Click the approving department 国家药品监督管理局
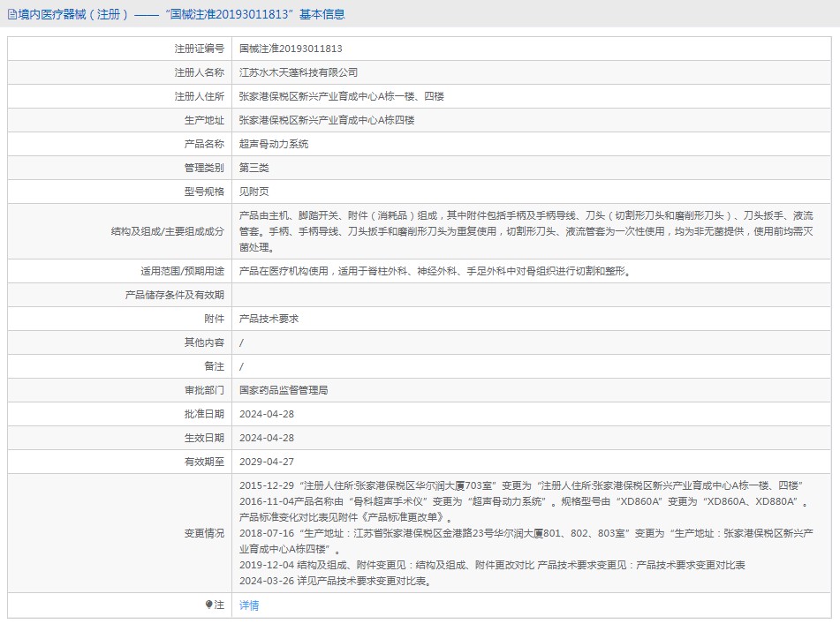Screen dimensions: 840x624 [x=284, y=390]
